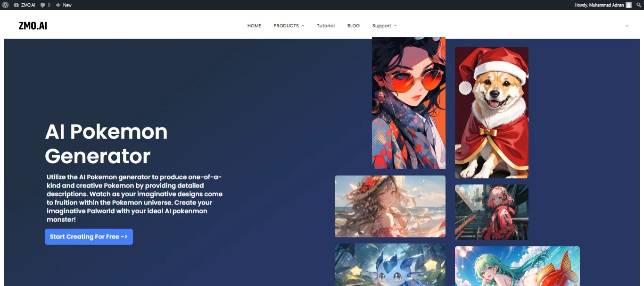Image resolution: width=644 pixels, height=286 pixels.
Task: Open the Support menu
Action: (x=382, y=25)
